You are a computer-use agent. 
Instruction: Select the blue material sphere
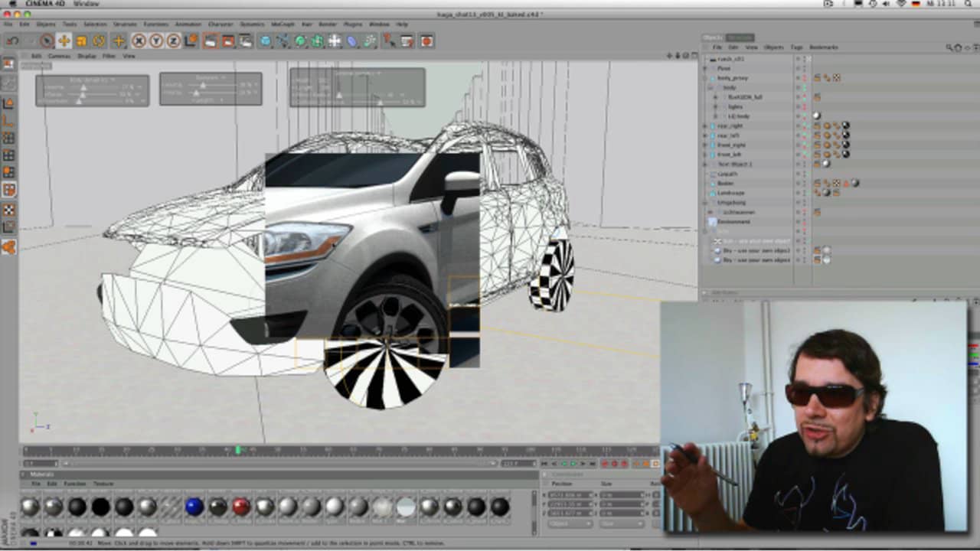coord(194,507)
